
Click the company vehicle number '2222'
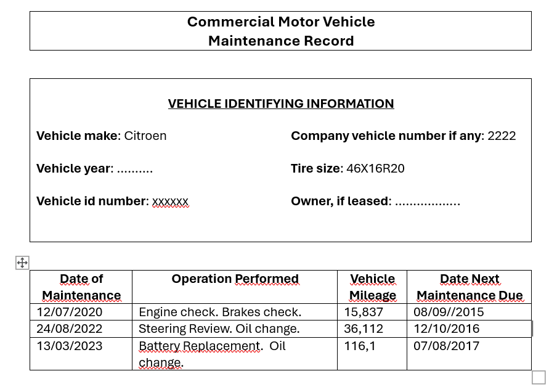502,136
